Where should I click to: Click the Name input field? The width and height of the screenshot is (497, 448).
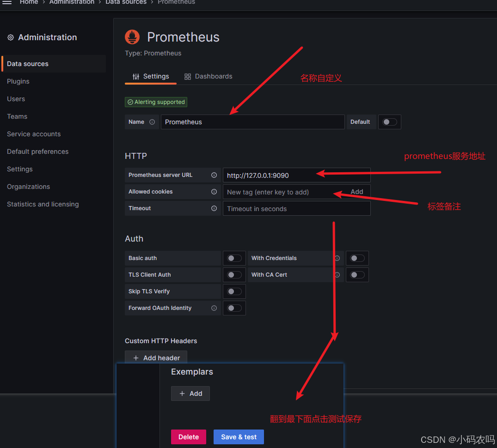coord(252,121)
